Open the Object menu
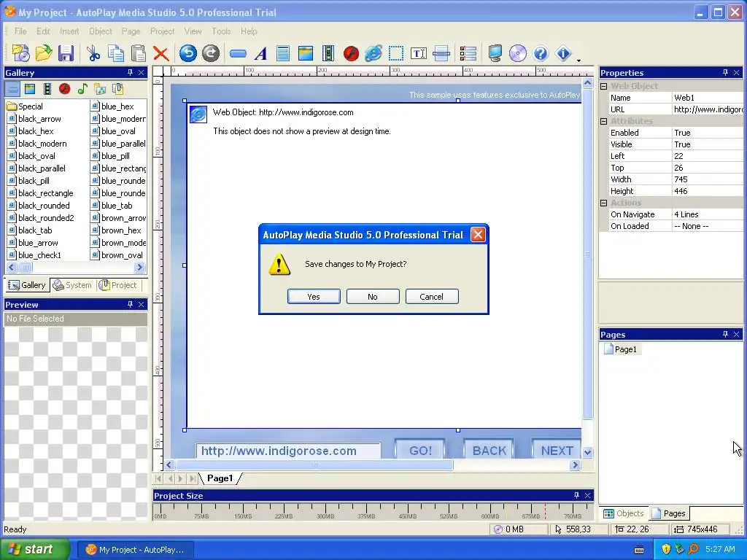Viewport: 747px width, 560px height. pos(101,31)
